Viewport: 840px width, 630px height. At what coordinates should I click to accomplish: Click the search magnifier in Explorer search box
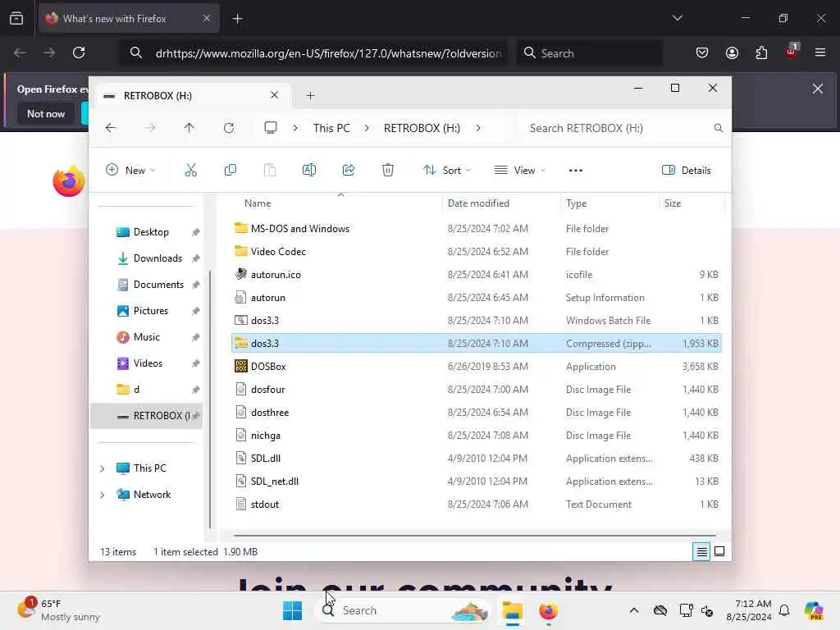pyautogui.click(x=719, y=128)
